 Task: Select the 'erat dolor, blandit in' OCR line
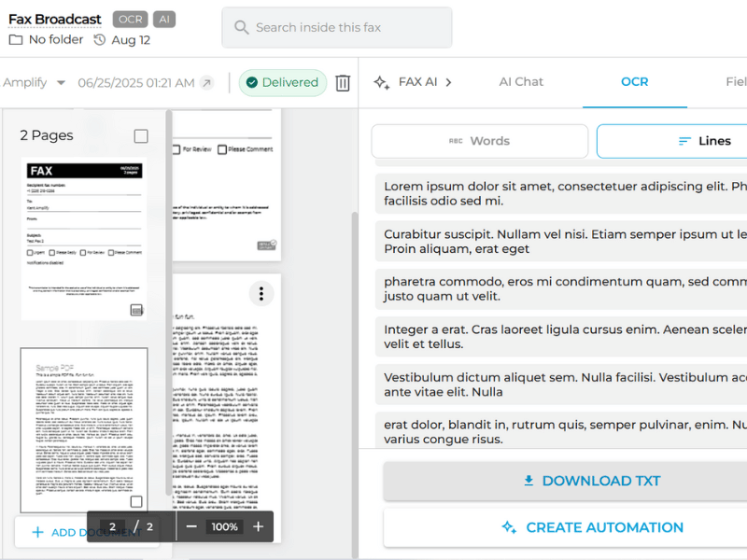coord(561,430)
